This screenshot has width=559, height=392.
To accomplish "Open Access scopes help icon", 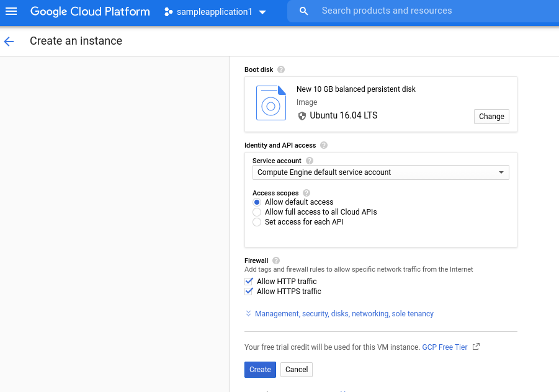I will (306, 193).
